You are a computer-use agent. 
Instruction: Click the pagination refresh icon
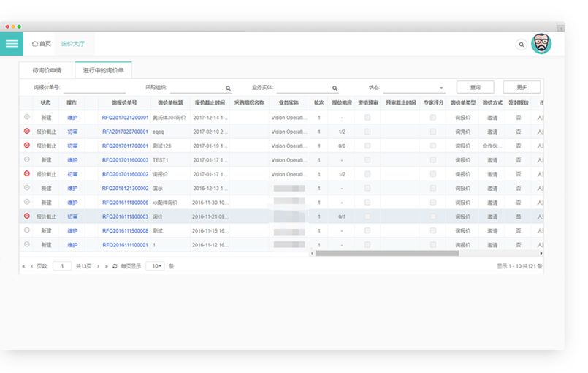(115, 266)
